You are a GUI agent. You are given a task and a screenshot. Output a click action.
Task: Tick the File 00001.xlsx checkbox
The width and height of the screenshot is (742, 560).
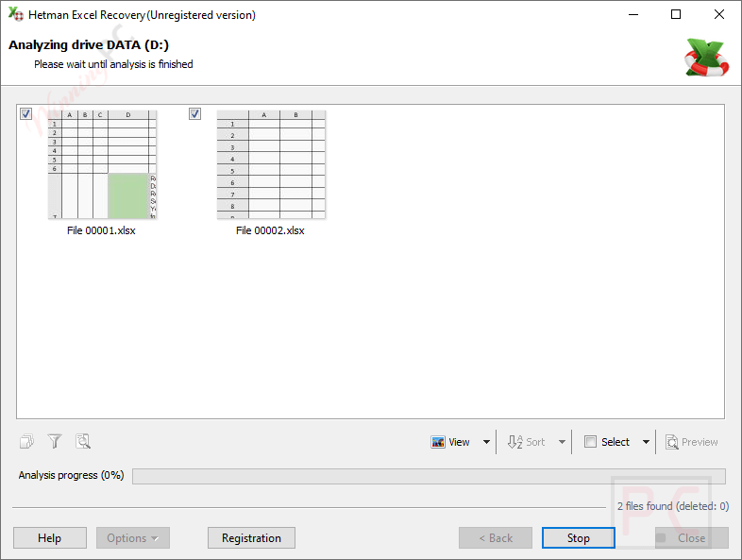(x=25, y=113)
